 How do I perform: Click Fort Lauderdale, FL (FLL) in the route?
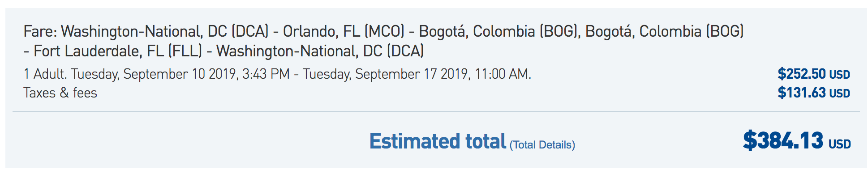[x=118, y=51]
